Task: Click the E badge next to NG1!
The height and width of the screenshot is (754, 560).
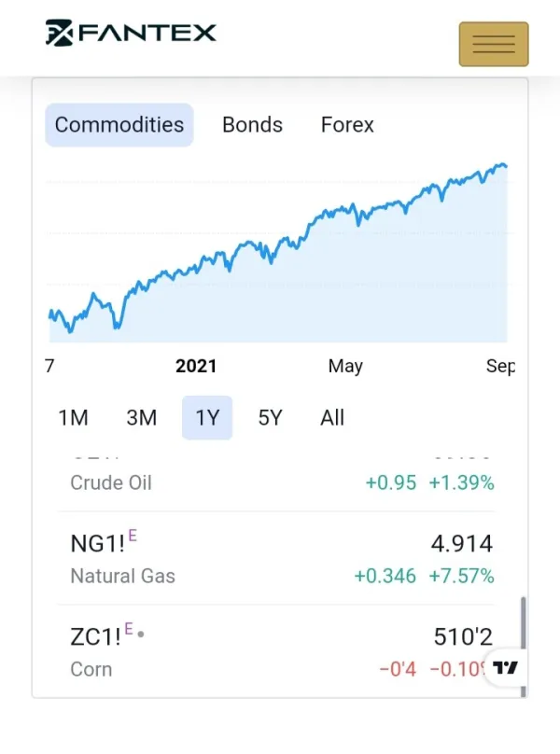Action: [x=133, y=535]
